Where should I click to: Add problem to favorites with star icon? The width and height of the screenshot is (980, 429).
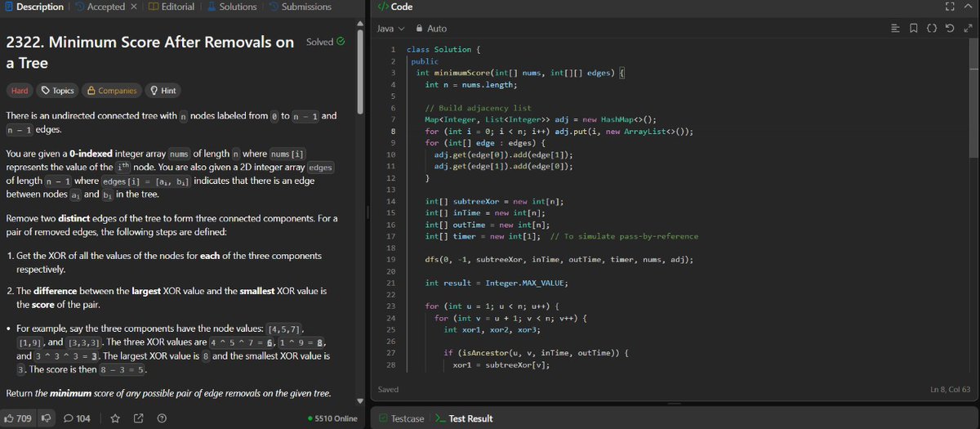tap(115, 418)
